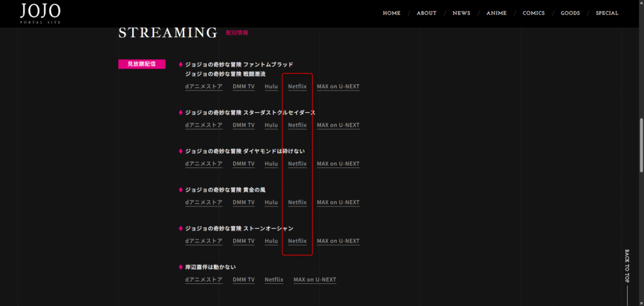The height and width of the screenshot is (306, 644).
Task: Open MAX on U-NEXT for 黄金の風
Action: (338, 203)
